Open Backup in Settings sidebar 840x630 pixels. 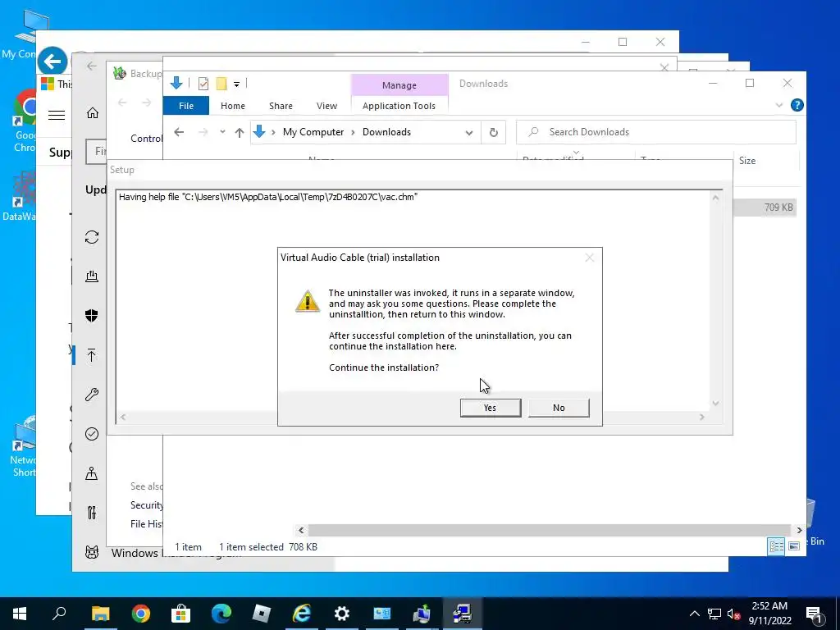pos(92,355)
